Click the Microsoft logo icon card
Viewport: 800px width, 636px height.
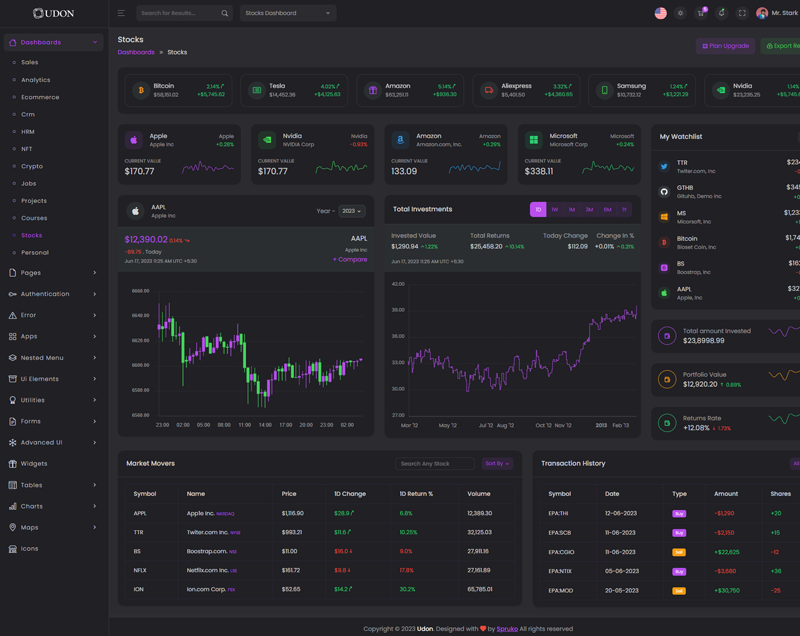[x=533, y=140]
